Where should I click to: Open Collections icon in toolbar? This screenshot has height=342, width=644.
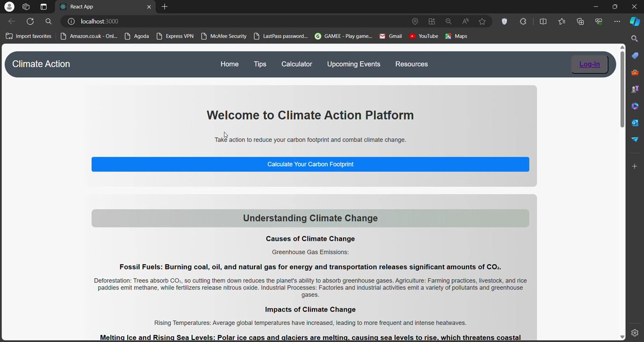580,21
